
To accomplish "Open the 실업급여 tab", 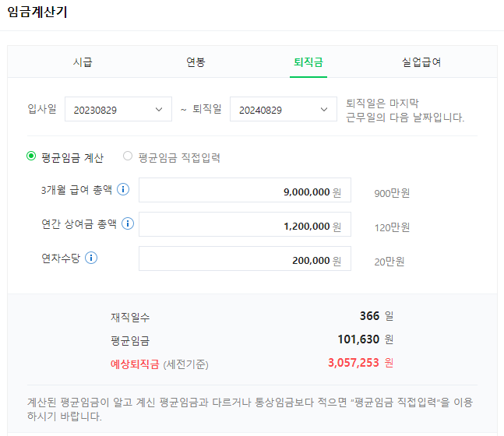I will point(421,62).
